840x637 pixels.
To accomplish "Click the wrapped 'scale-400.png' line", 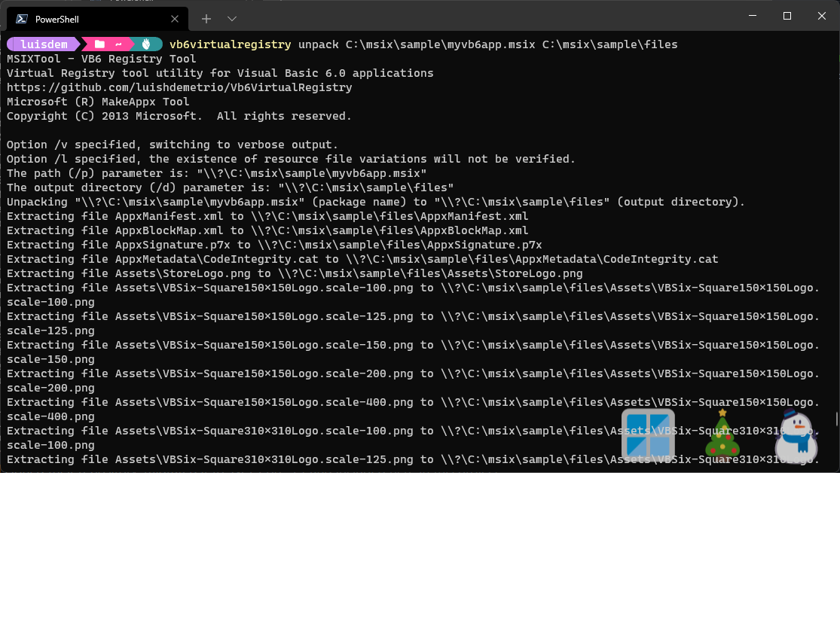I will pyautogui.click(x=50, y=416).
